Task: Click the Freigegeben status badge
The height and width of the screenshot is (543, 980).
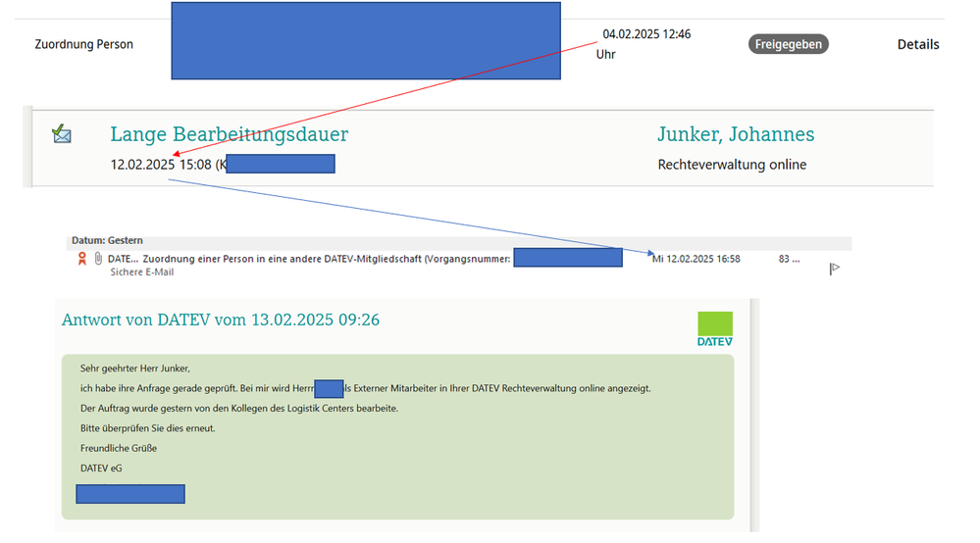Action: 788,44
